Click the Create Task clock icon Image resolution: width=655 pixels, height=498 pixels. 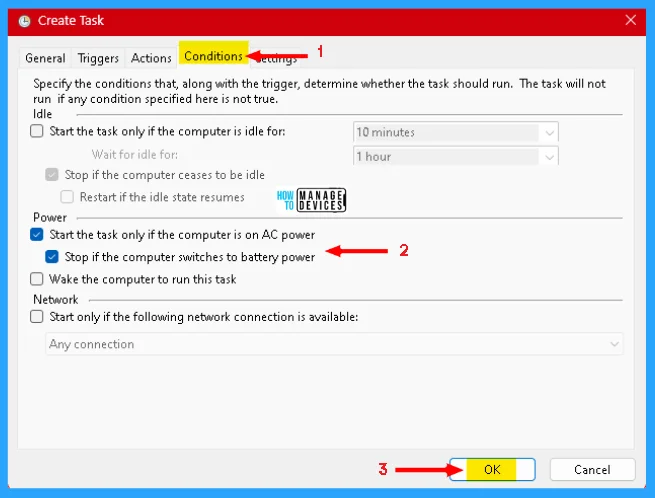pos(25,21)
